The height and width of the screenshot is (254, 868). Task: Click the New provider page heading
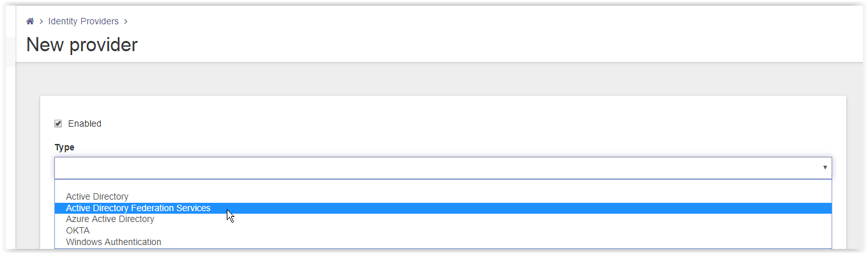point(82,45)
